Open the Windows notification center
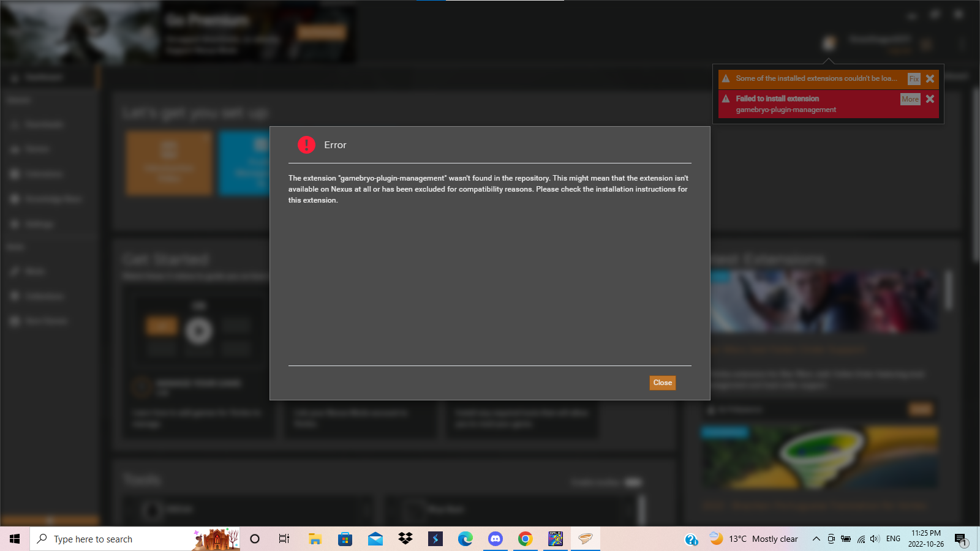This screenshot has width=980, height=551. [x=961, y=539]
